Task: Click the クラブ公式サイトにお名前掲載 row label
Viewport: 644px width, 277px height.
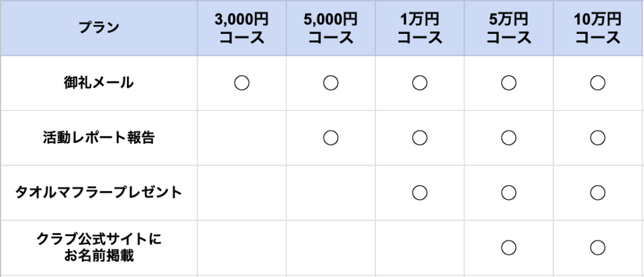Action: [99, 247]
